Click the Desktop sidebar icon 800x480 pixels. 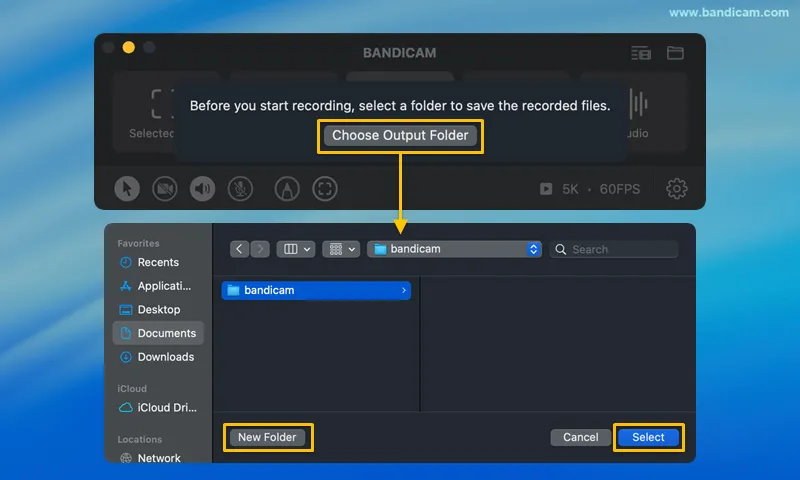click(x=126, y=310)
